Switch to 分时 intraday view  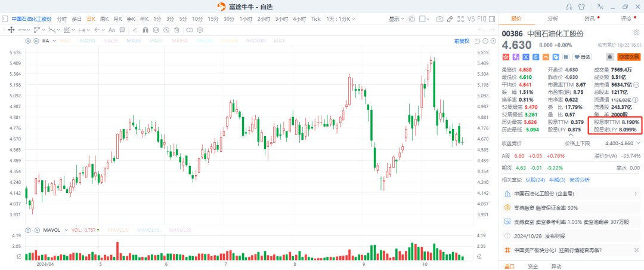tap(62, 19)
